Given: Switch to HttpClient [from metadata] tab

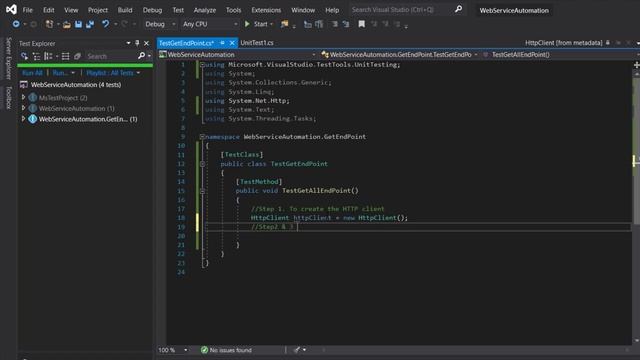Looking at the screenshot, I should coord(563,42).
